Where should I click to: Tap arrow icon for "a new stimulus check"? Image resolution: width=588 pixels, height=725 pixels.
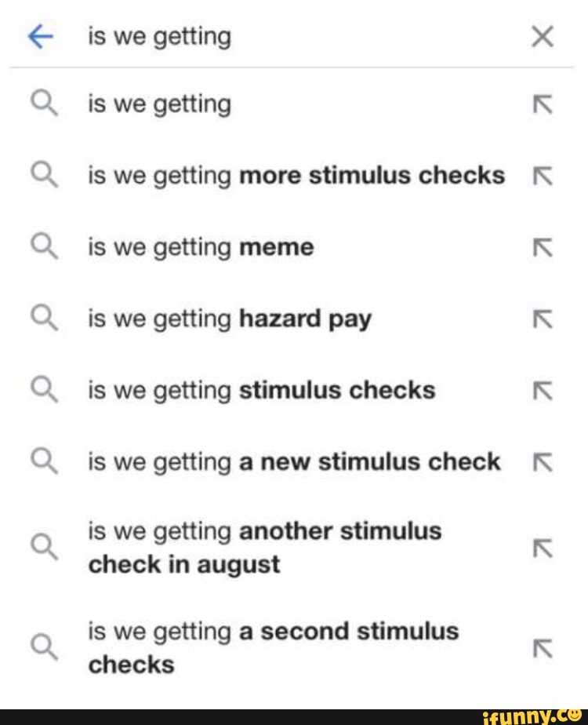542,463
